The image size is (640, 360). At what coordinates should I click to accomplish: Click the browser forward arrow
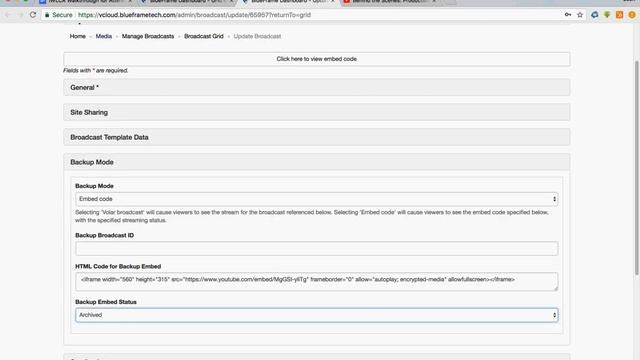tap(20, 15)
